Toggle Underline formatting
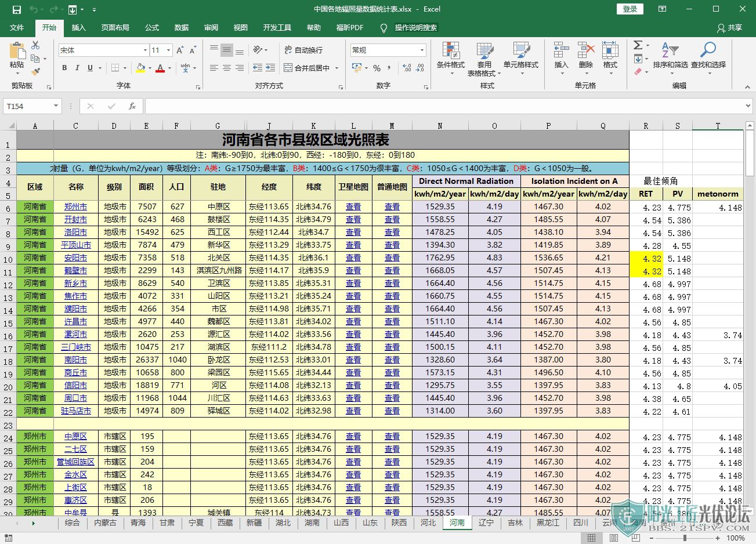Screen dimensions: 756x544 coord(90,68)
